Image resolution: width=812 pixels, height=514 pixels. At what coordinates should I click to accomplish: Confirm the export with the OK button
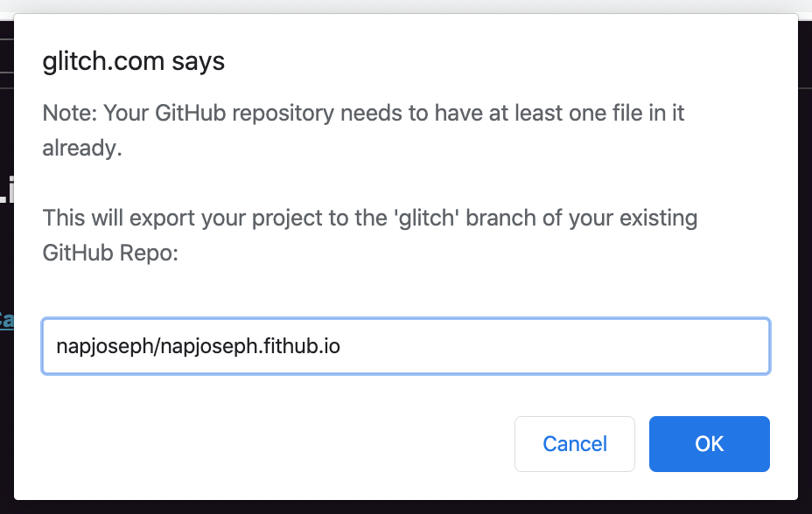tap(709, 444)
